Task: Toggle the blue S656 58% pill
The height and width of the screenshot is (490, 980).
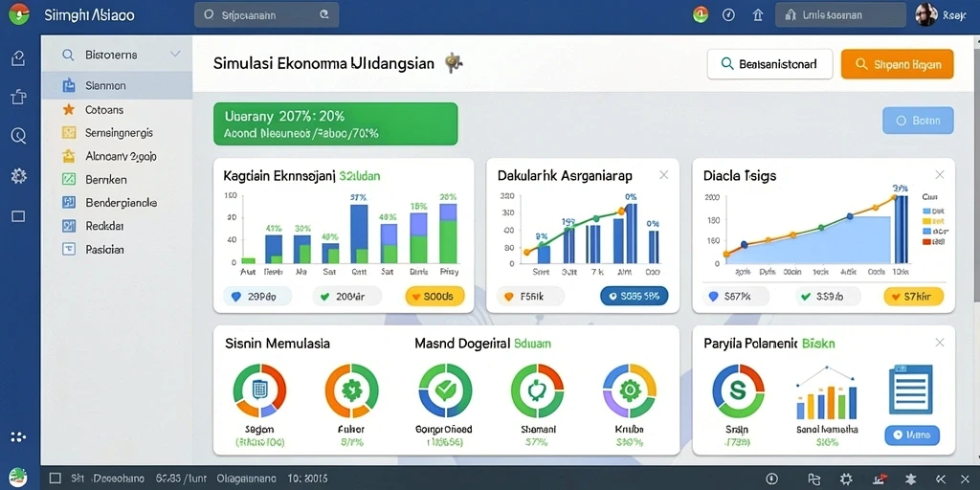Action: click(x=634, y=297)
